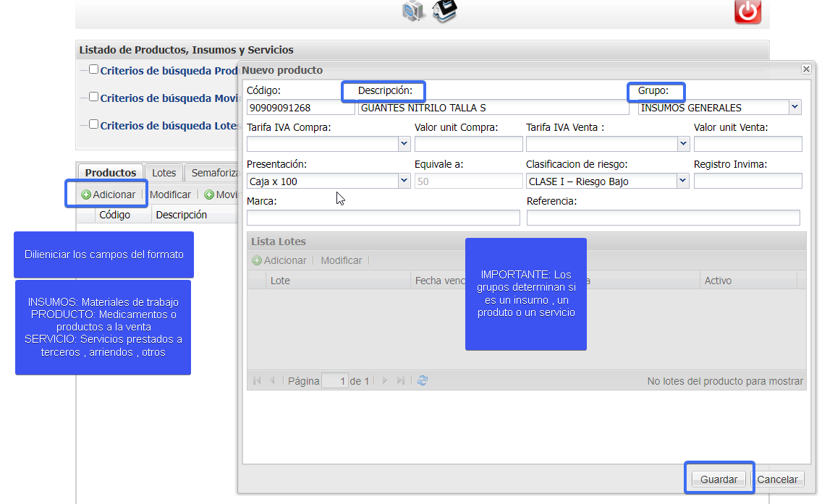
Task: Click the green plus Adicionar in the Productos toolbar
Action: point(109,195)
